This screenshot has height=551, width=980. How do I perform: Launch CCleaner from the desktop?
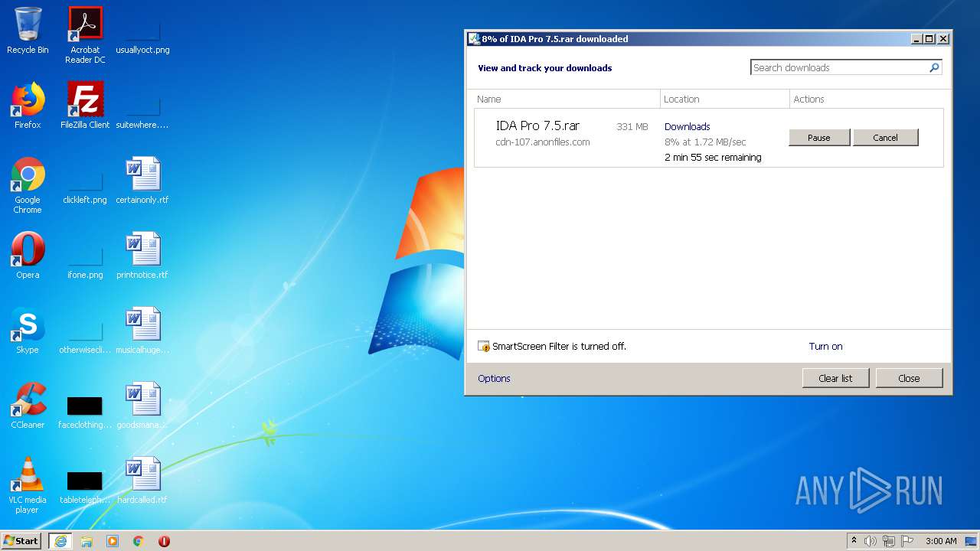point(28,406)
